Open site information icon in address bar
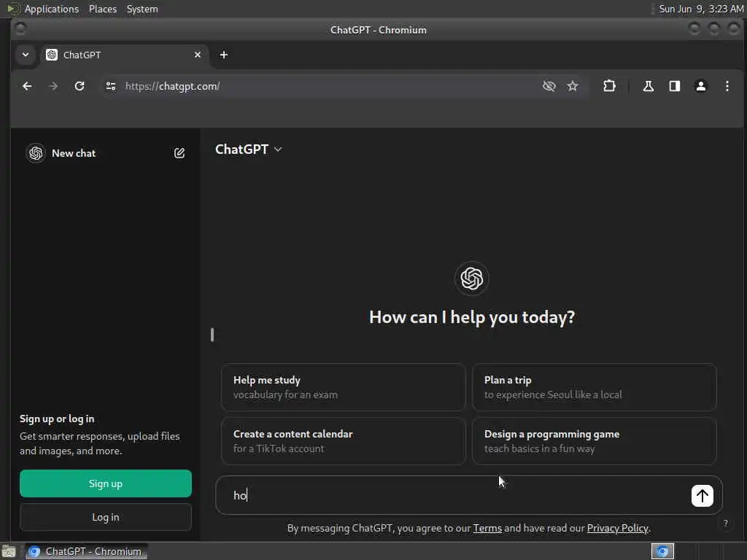747x560 pixels. pos(111,86)
